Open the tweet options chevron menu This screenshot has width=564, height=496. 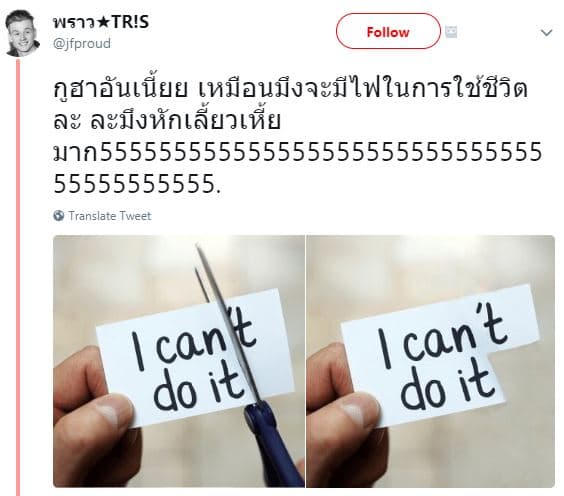click(546, 33)
